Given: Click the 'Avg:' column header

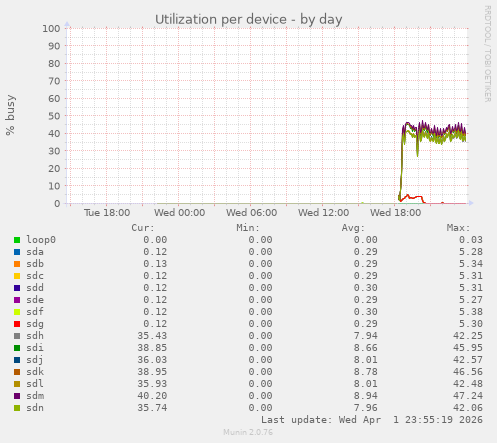Looking at the screenshot, I should 353,228.
